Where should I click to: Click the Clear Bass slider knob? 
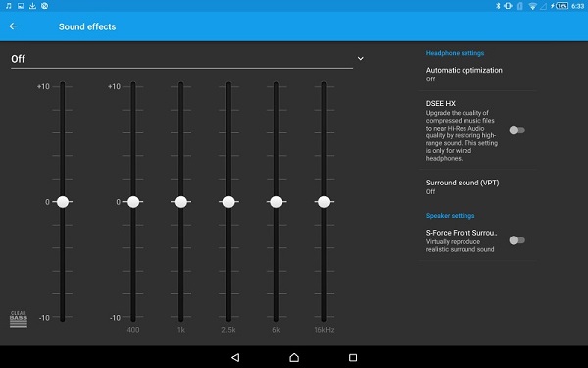(x=63, y=202)
